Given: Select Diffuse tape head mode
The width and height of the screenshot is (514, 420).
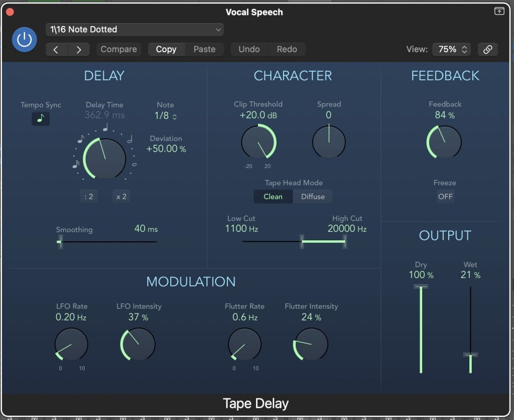Looking at the screenshot, I should (x=313, y=196).
